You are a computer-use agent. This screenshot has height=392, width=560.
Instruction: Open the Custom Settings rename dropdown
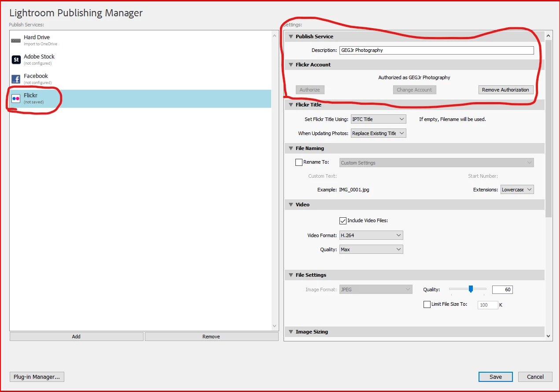437,163
